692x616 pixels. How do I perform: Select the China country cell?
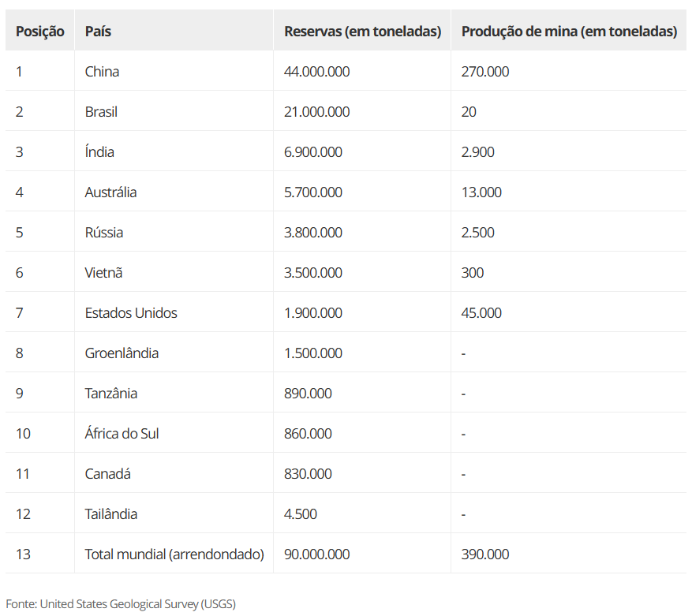[102, 72]
